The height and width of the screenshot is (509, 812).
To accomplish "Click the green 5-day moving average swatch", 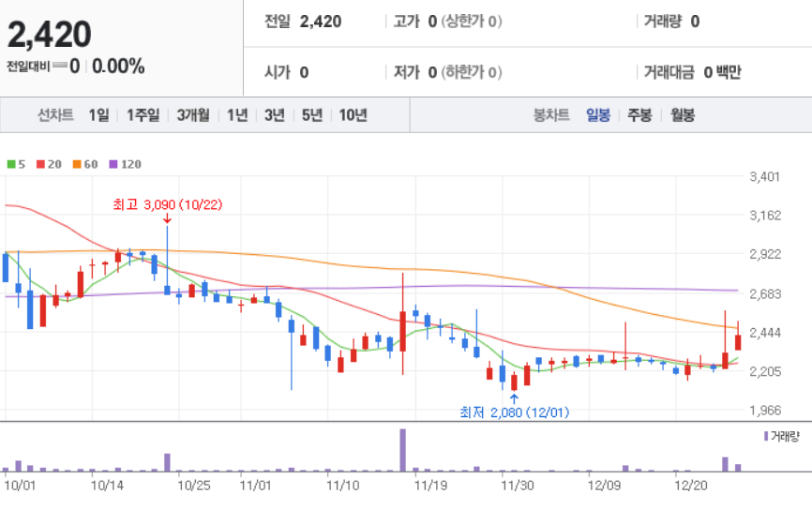I will point(11,164).
